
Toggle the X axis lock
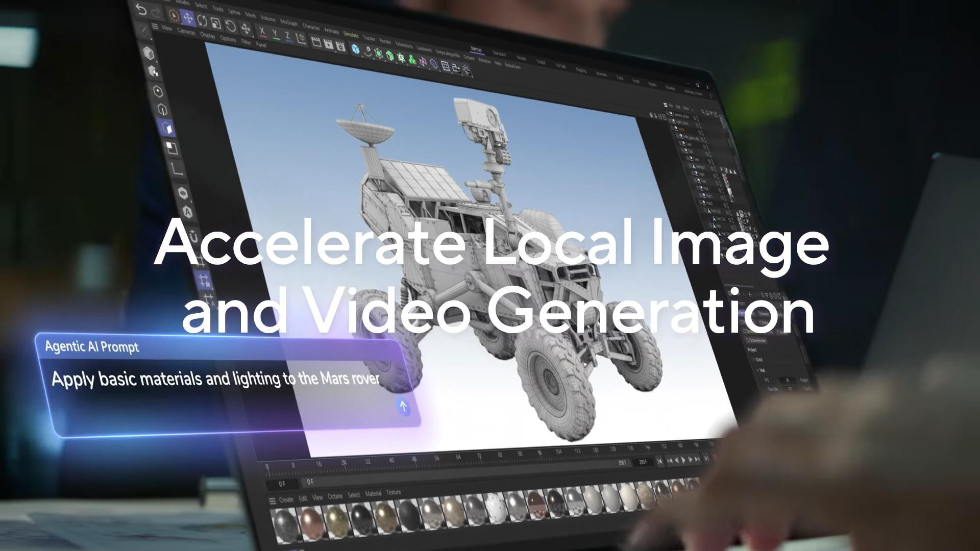point(262,32)
